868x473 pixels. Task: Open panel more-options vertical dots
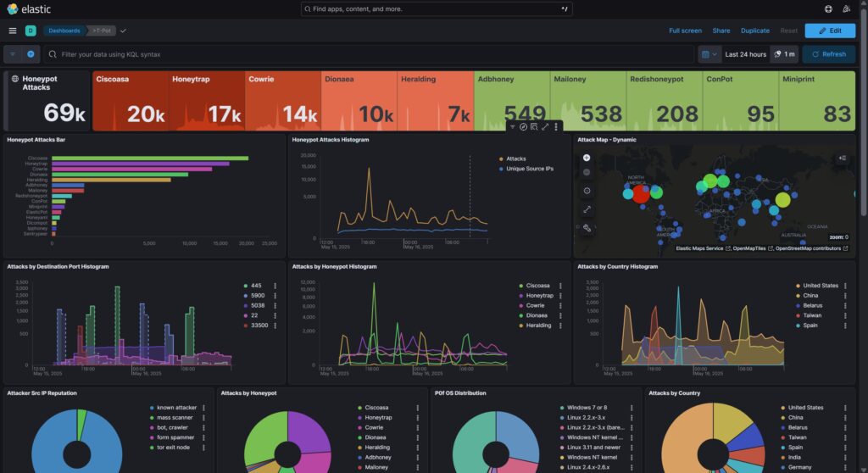556,127
